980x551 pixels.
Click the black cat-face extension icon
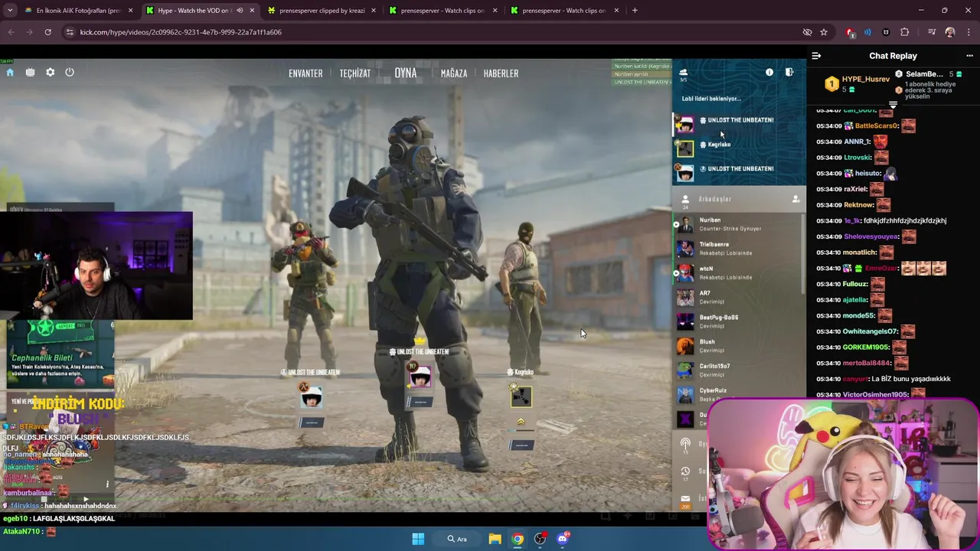coord(886,32)
